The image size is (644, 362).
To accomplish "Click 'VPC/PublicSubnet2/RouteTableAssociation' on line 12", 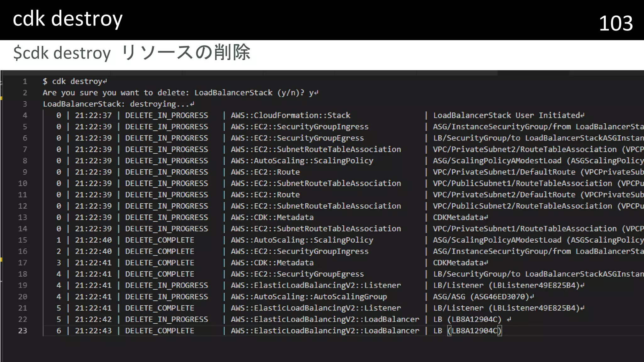I will pyautogui.click(x=523, y=206).
